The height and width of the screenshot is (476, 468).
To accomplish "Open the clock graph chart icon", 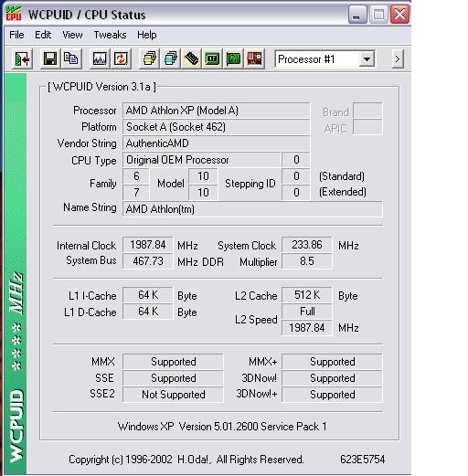I will pyautogui.click(x=100, y=58).
